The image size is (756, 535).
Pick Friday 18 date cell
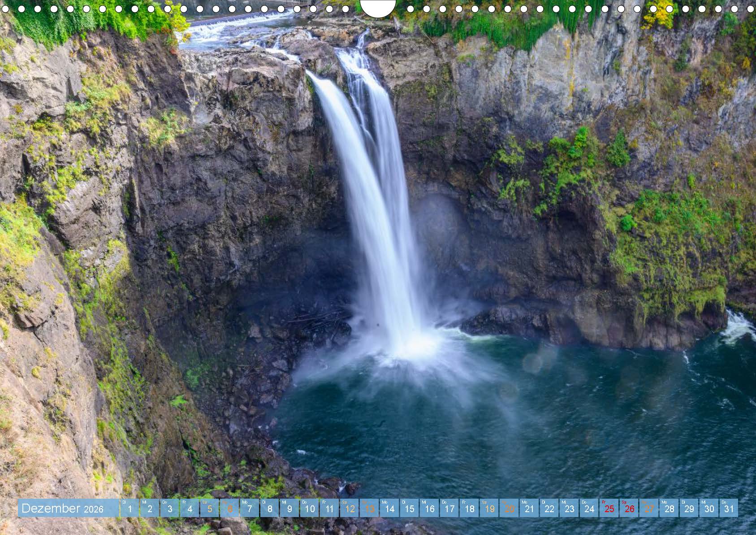(x=469, y=508)
